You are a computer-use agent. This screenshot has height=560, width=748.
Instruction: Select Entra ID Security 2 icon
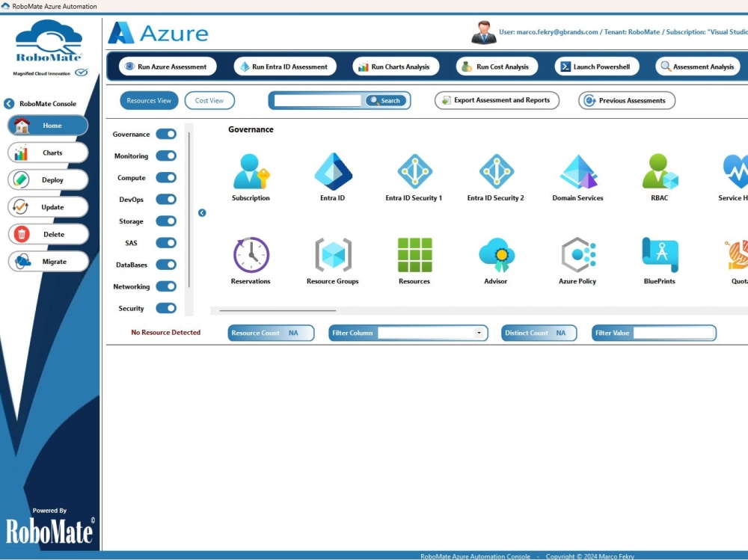click(496, 171)
